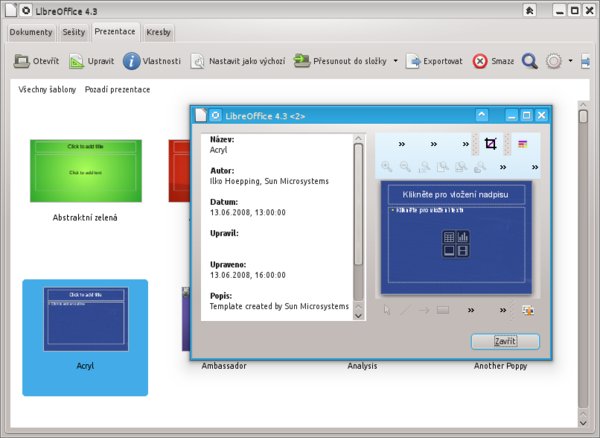The width and height of the screenshot is (600, 438).
Task: Select the line drawing tool below preview
Action: tap(405, 310)
